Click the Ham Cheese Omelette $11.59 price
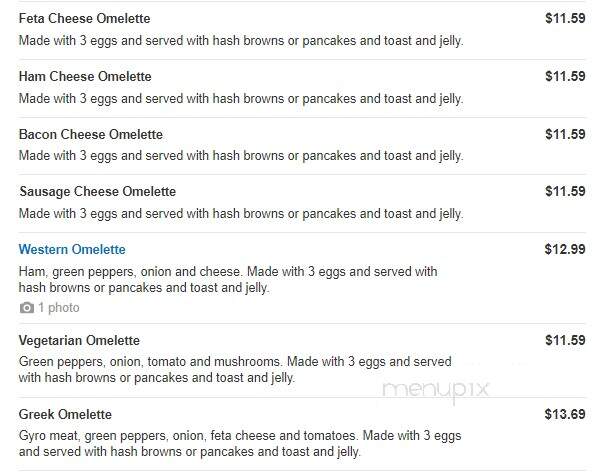This screenshot has width=615, height=472. 565,77
